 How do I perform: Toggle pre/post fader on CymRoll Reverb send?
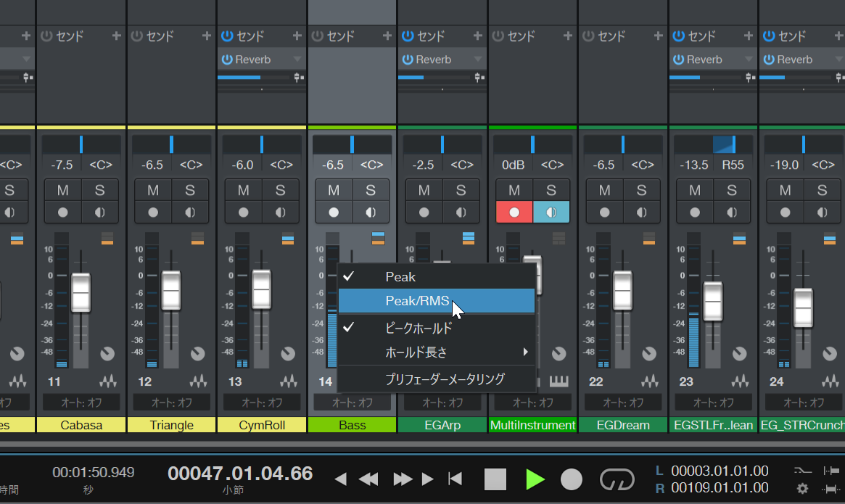pos(299,78)
